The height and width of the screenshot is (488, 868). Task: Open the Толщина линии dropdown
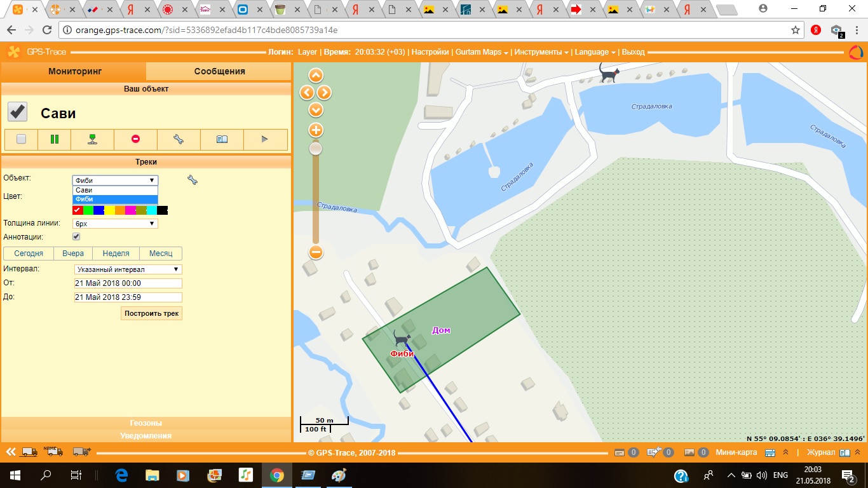coord(115,224)
